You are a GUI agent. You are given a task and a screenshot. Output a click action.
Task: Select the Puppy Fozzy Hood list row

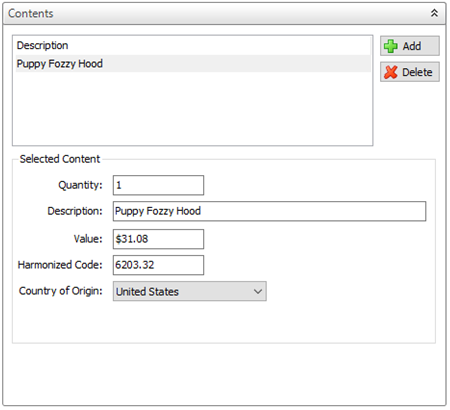(x=193, y=64)
